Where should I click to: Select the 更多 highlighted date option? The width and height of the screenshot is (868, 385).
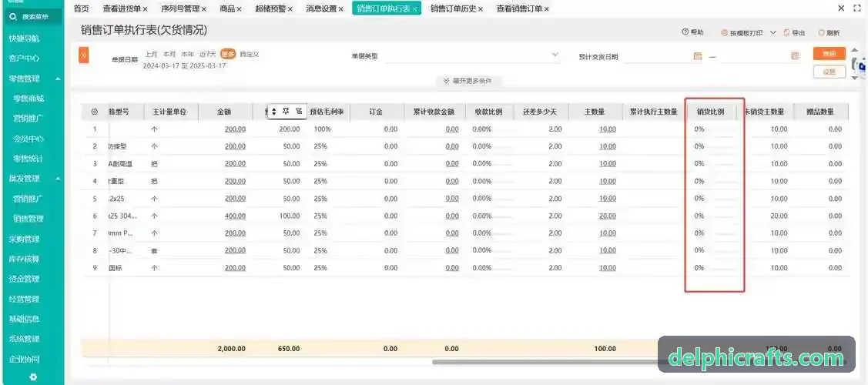[x=228, y=54]
